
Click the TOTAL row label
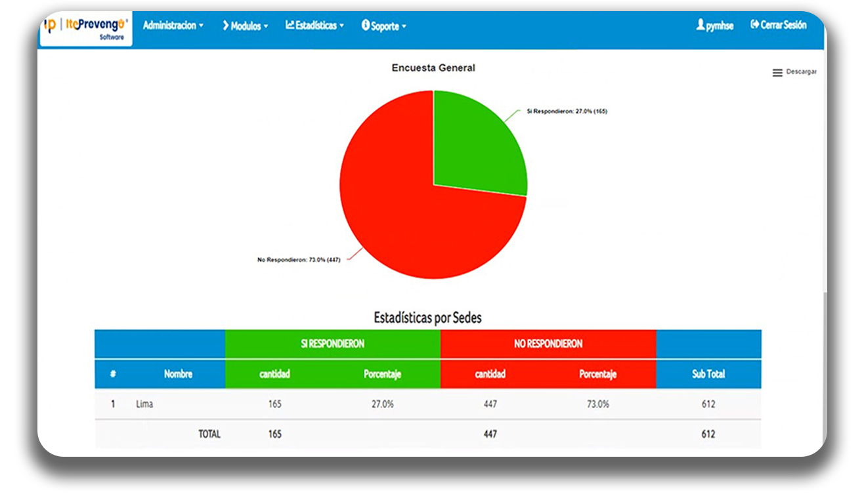coord(209,434)
